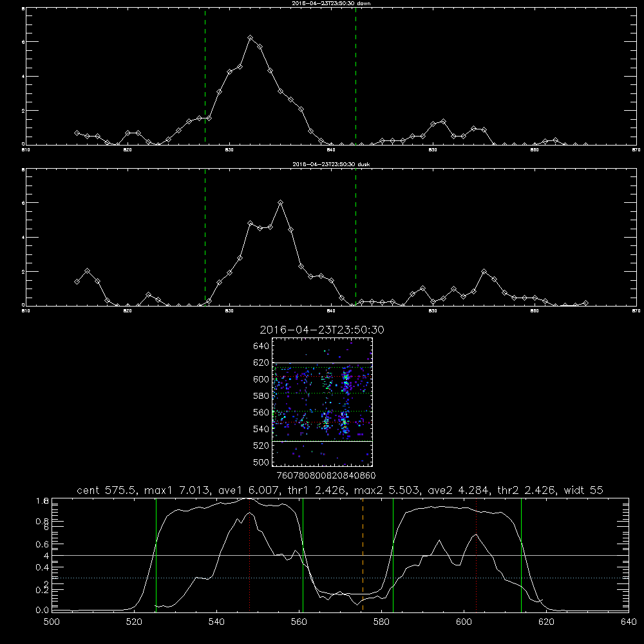Click the left green dashed line in the dusk plot
644x644 pixels.
[x=205, y=237]
